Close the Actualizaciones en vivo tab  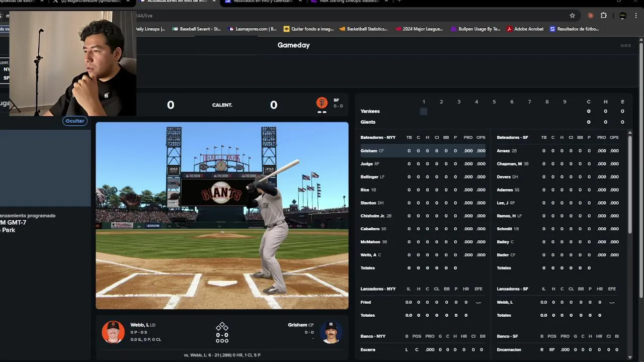(214, 2)
